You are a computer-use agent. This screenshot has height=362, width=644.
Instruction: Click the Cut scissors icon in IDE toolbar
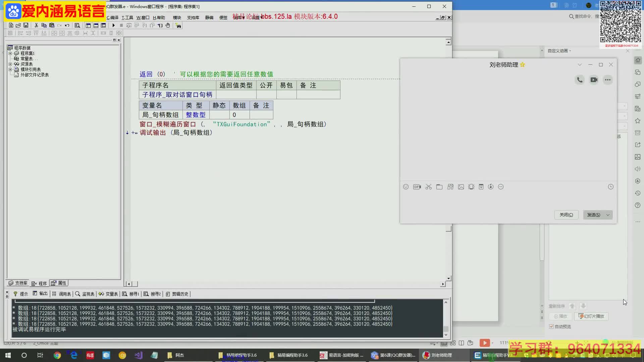(x=36, y=25)
